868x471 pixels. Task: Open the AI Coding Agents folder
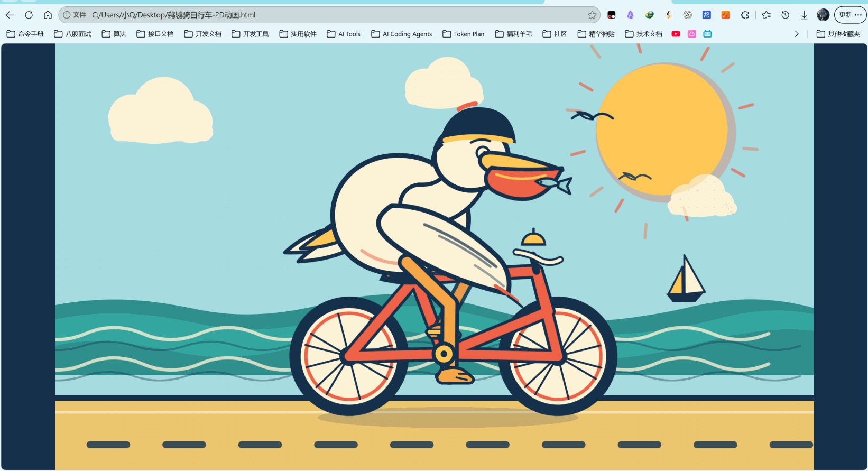pyautogui.click(x=402, y=34)
